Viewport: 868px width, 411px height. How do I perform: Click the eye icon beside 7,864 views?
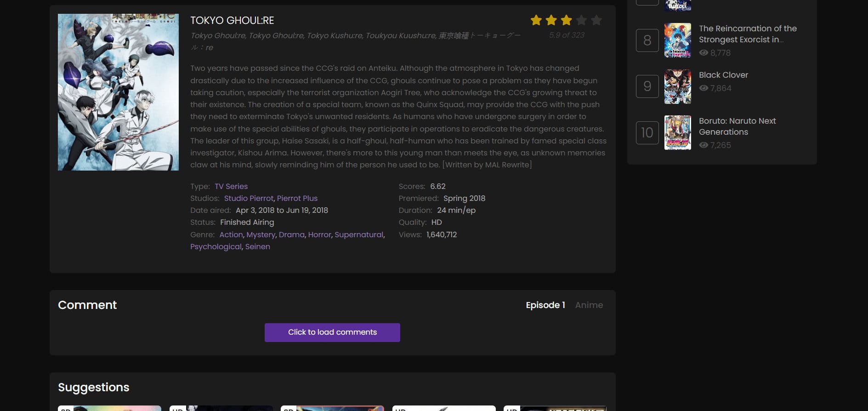[703, 88]
